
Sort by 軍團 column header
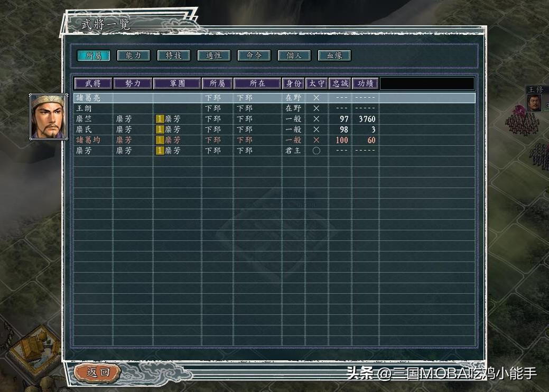pos(177,83)
